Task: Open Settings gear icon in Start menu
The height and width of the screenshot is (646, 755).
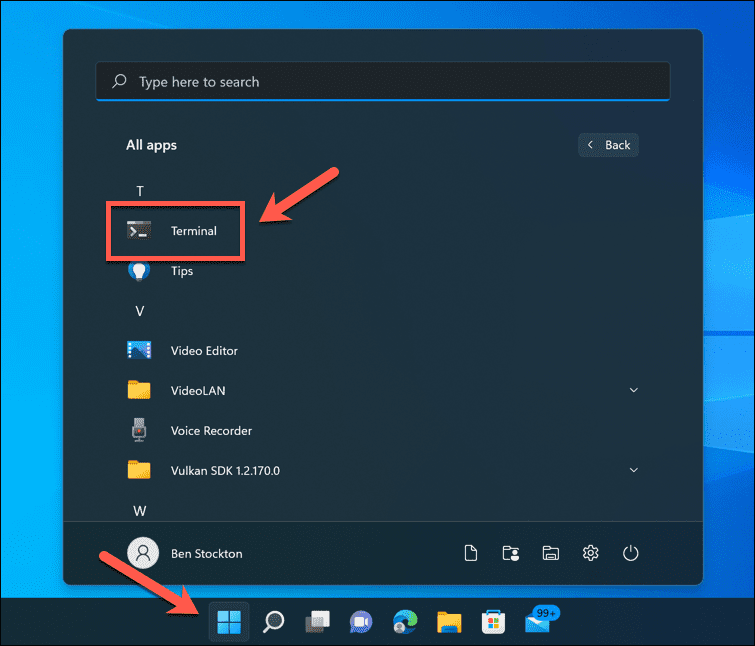Action: 591,553
